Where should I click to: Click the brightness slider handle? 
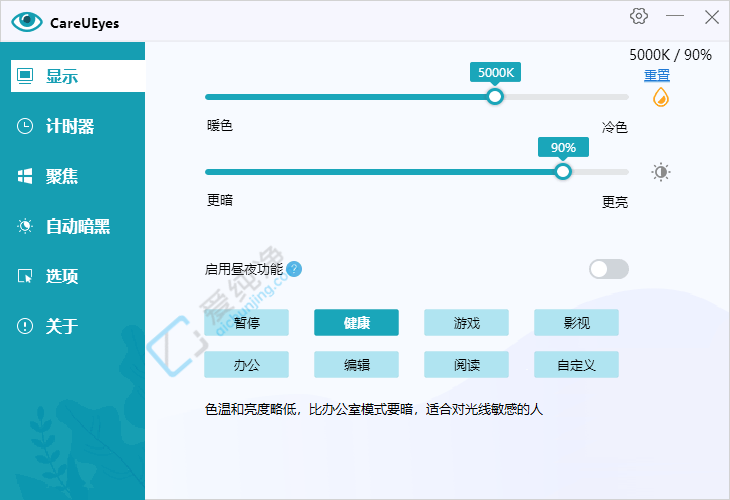tap(563, 172)
